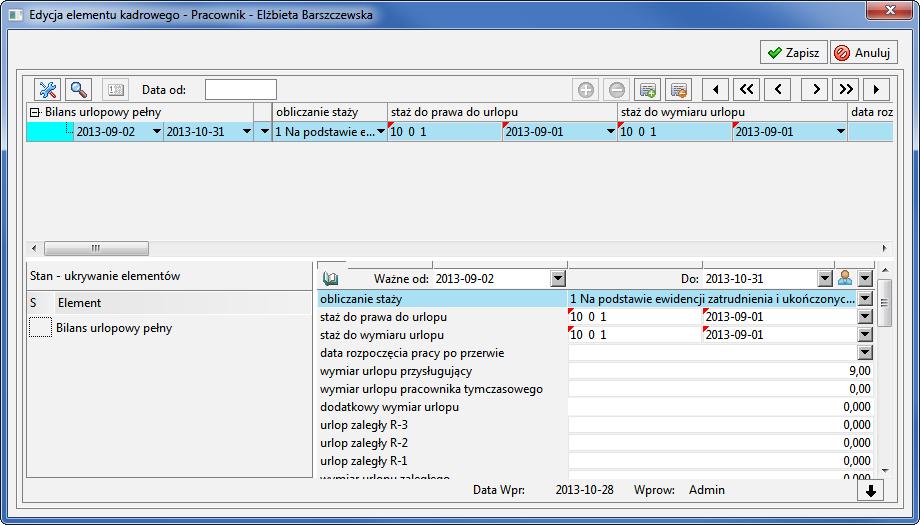The image size is (920, 525).
Task: Click the delete record table icon
Action: (679, 90)
